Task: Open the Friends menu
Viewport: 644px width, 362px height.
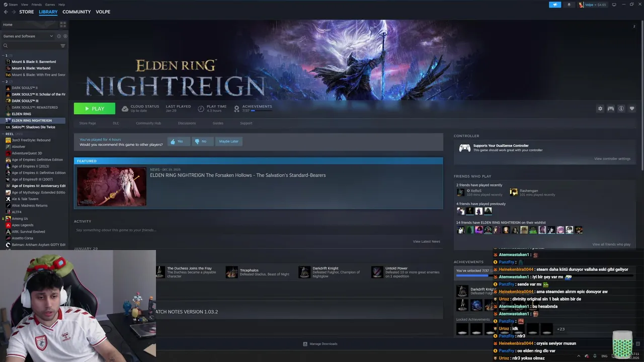Action: coord(37,5)
